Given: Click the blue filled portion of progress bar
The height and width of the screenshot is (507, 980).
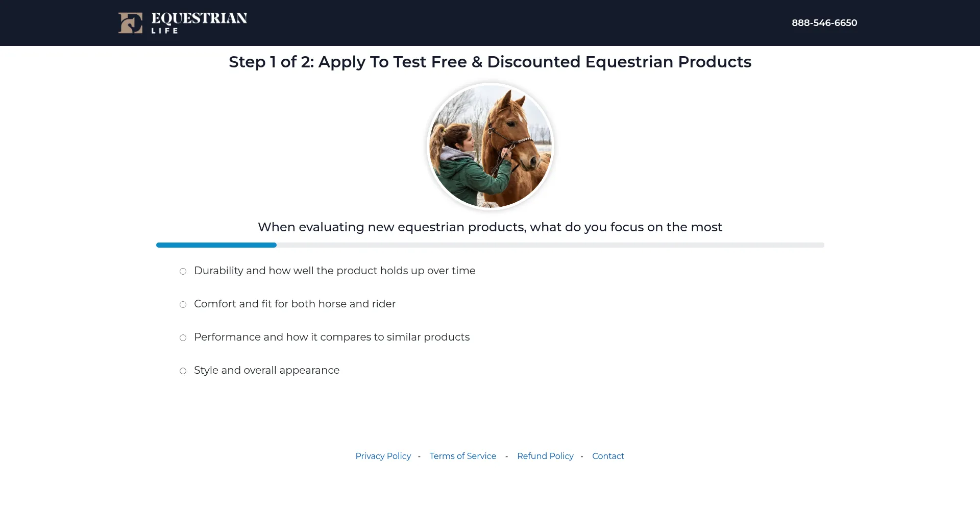Looking at the screenshot, I should point(216,245).
